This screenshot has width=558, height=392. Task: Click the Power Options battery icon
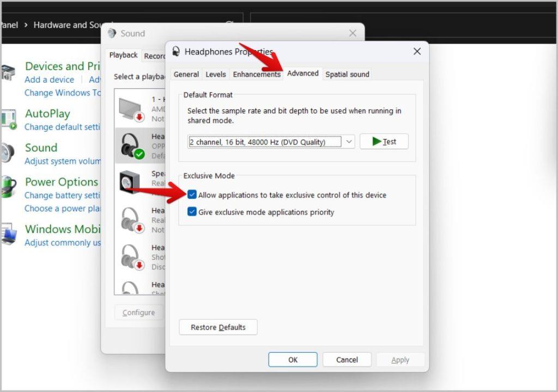tap(9, 186)
